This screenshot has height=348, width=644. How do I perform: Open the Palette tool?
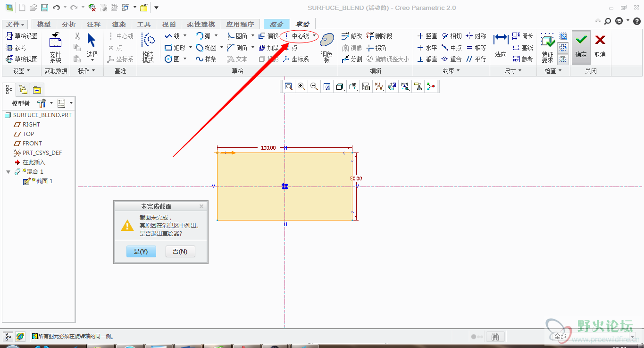coord(326,47)
